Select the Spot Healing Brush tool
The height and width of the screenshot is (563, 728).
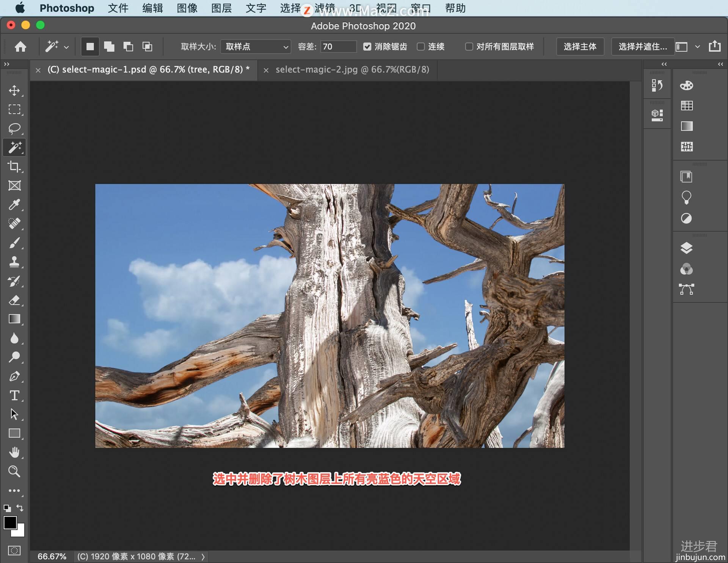click(14, 223)
